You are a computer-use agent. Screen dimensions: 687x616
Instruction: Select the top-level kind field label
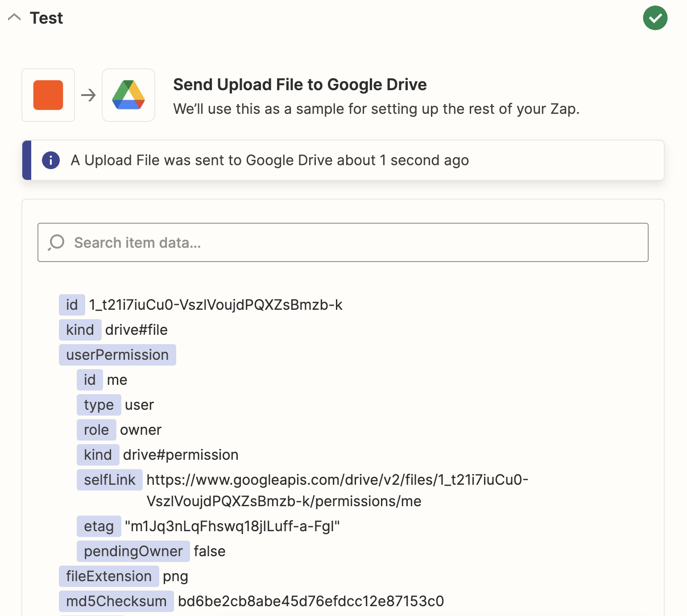[80, 330]
